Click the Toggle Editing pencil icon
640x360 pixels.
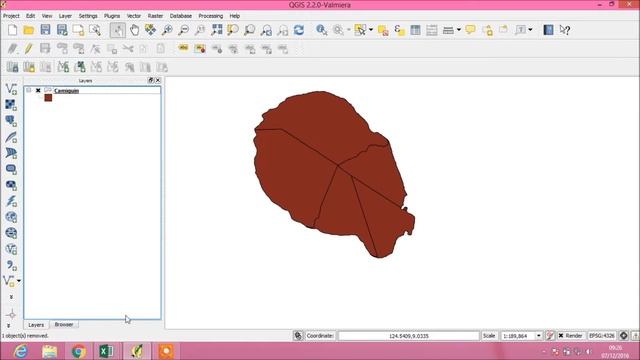[29, 49]
